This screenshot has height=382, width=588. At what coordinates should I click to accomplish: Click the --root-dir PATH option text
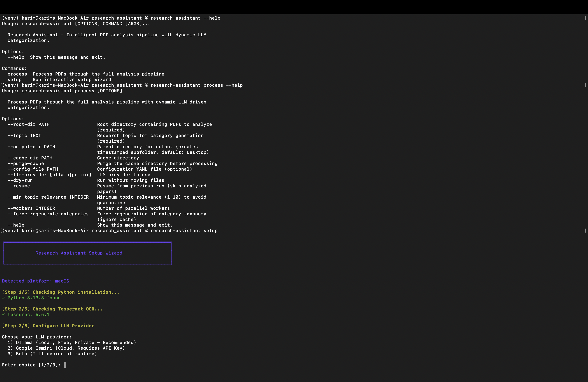(28, 124)
